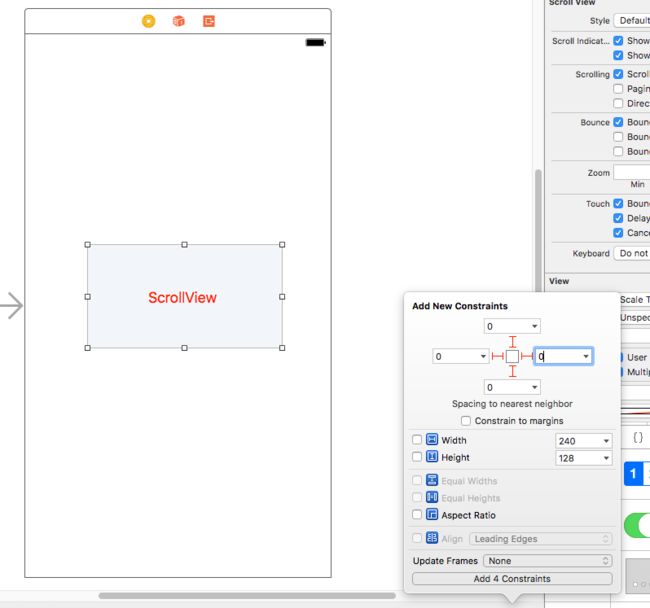Click the curly braces icon in inspector

click(x=638, y=437)
